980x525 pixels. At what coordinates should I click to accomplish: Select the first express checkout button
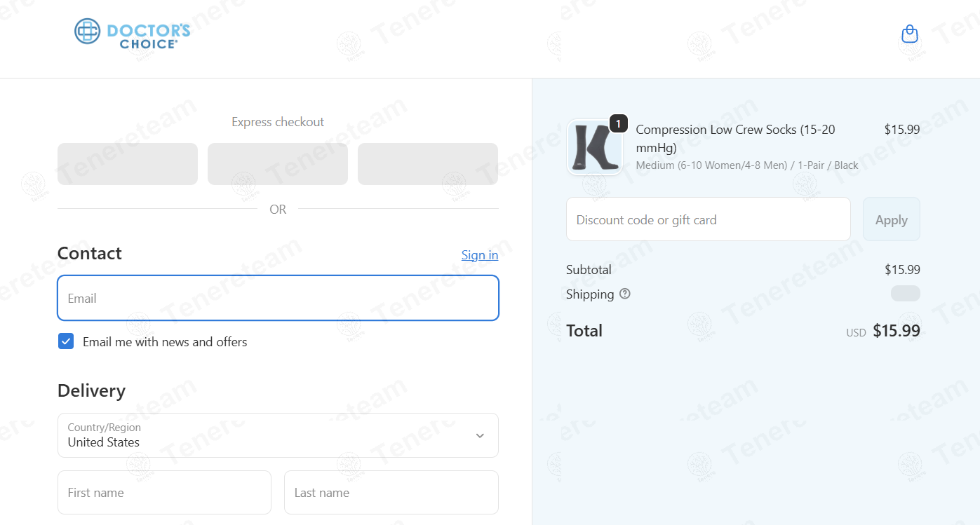128,164
